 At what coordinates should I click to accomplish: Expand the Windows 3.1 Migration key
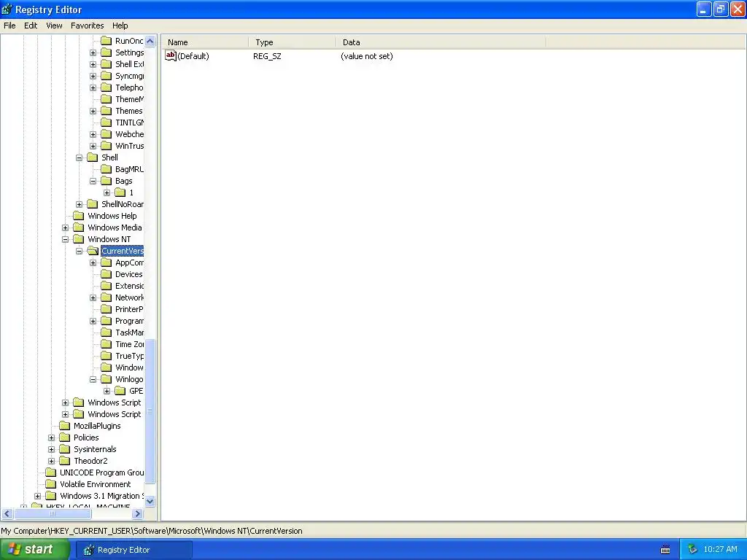(x=38, y=496)
